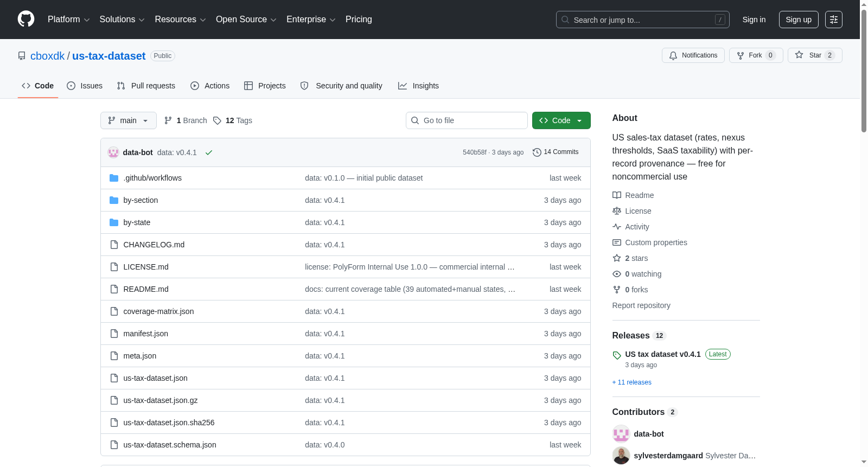This screenshot has width=868, height=467.
Task: Click the star icon to star repository
Action: tap(799, 55)
